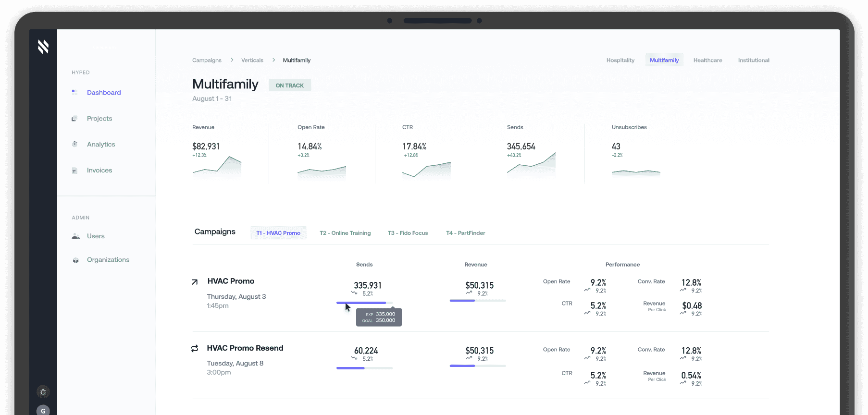Open Verticals breadcrumb link
This screenshot has height=415, width=868.
pos(252,60)
